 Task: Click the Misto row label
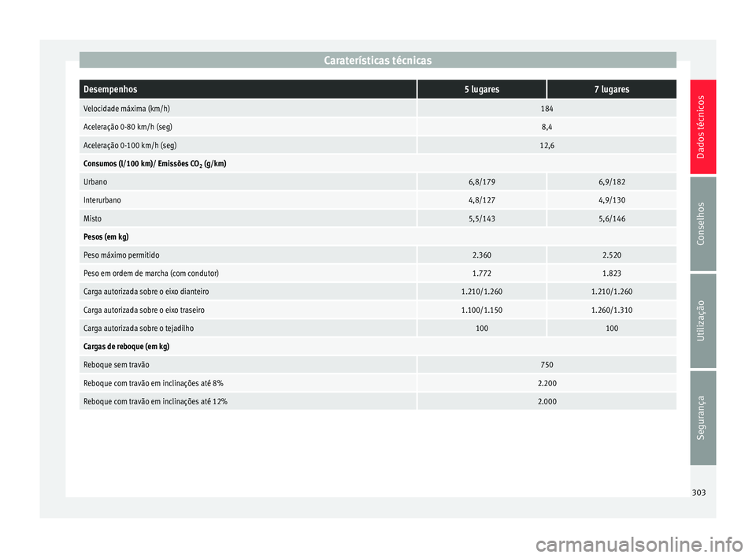tap(93, 218)
